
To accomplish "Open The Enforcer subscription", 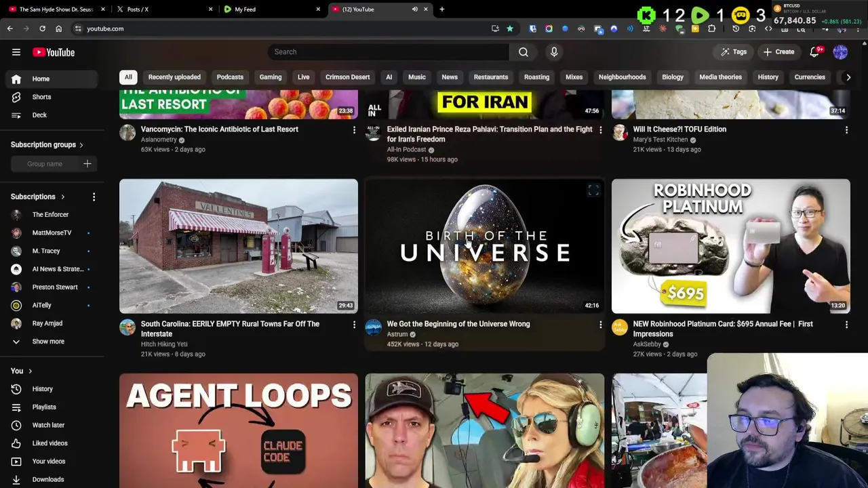I will [x=52, y=215].
